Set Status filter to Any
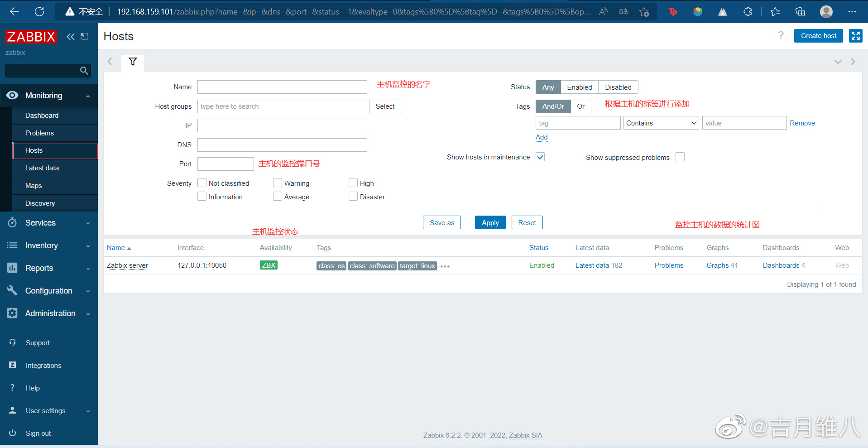Image resolution: width=868 pixels, height=448 pixels. [548, 87]
